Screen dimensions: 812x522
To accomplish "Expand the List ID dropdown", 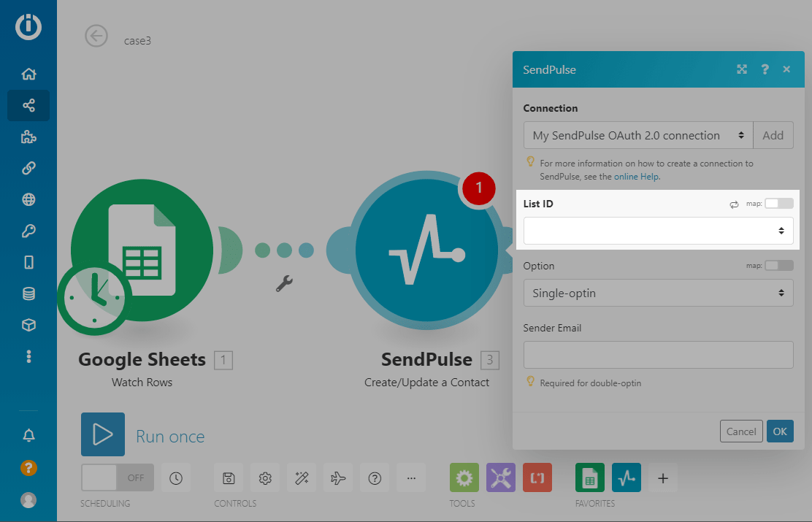I will tap(658, 231).
